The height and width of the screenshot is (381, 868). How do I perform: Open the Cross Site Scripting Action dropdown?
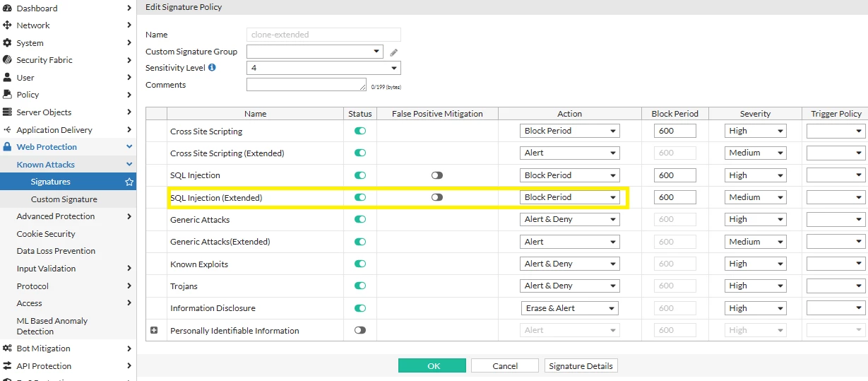(x=570, y=131)
